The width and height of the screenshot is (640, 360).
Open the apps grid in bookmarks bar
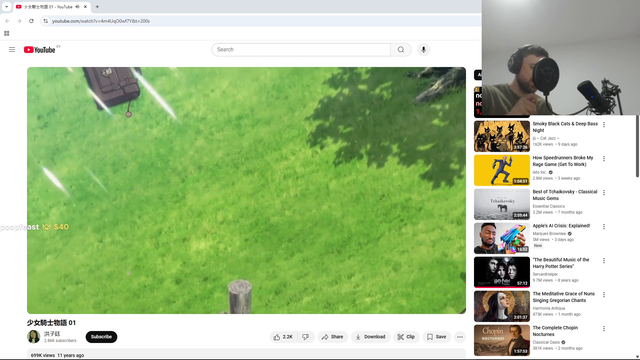click(7, 33)
